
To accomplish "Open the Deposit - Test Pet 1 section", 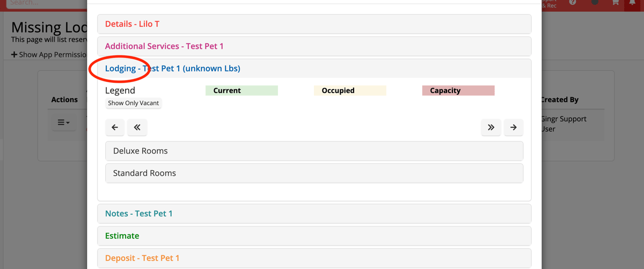I will [x=142, y=258].
